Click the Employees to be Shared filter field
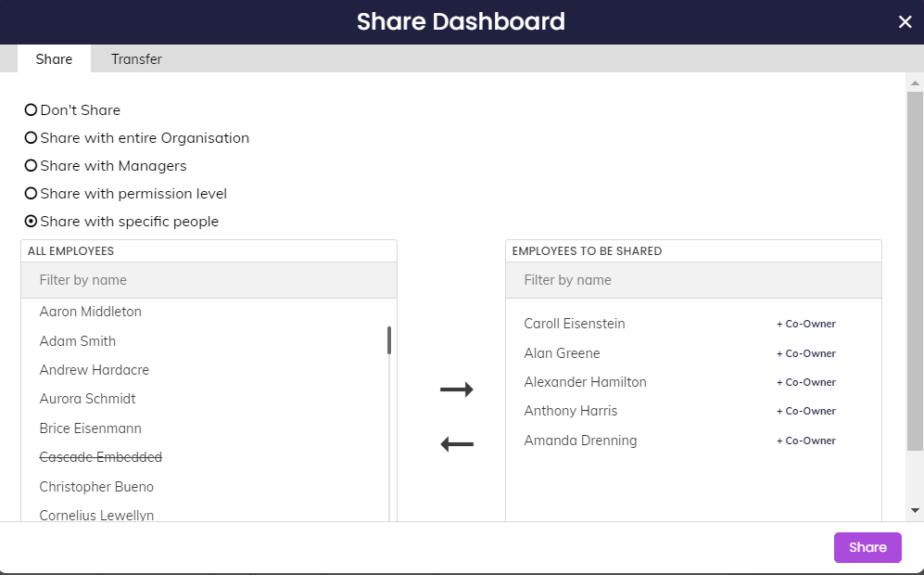 [x=692, y=279]
